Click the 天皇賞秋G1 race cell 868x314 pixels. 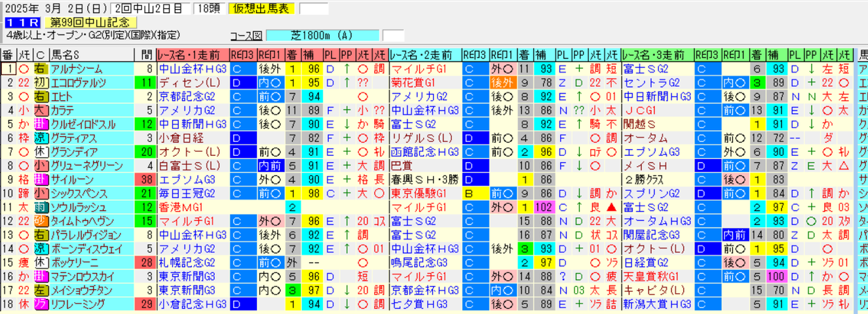click(x=657, y=275)
